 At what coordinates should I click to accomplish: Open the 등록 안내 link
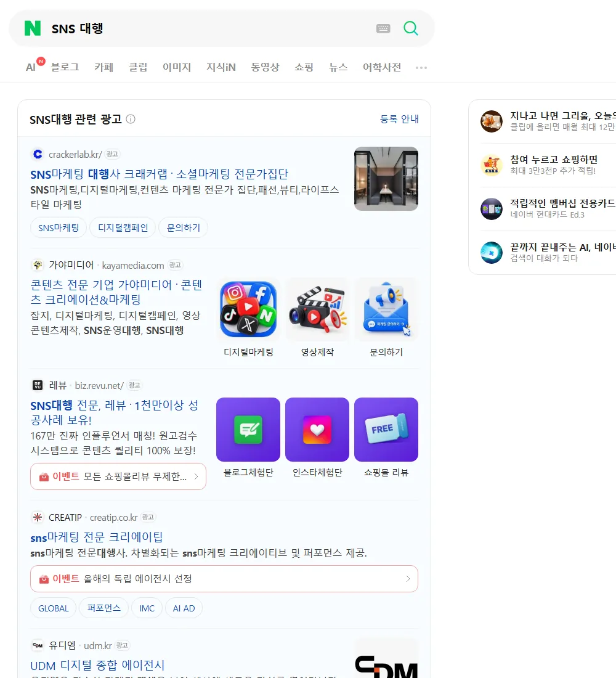tap(399, 119)
